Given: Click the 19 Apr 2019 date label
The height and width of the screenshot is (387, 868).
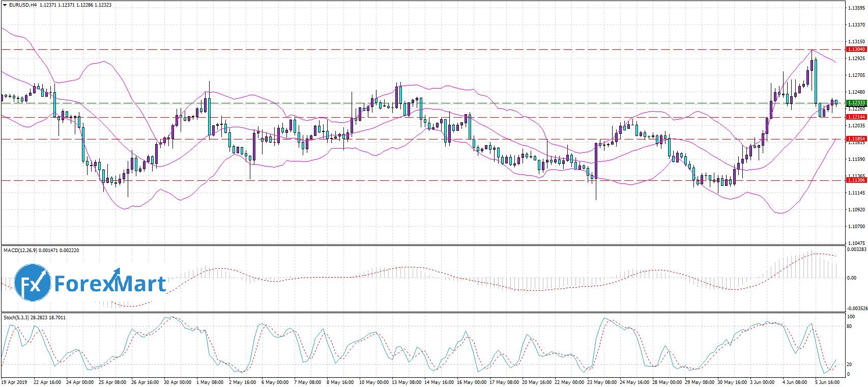Looking at the screenshot, I should point(14,382).
